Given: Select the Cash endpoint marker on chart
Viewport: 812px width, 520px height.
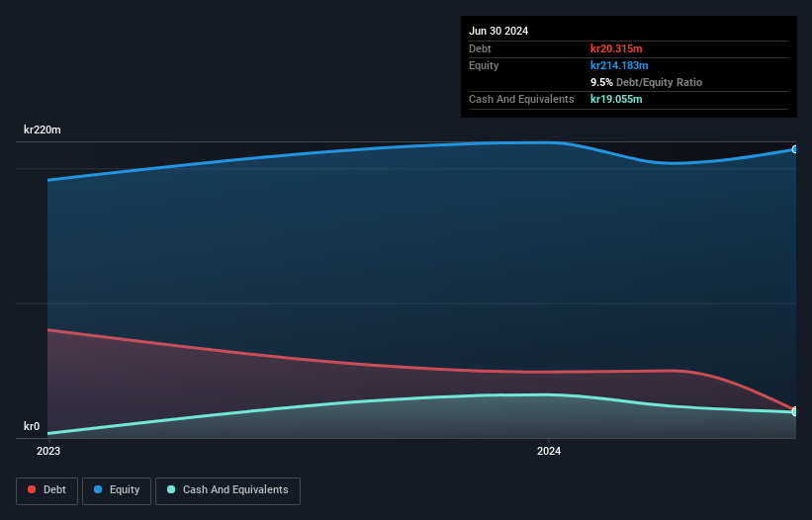Looking at the screenshot, I should point(795,412).
